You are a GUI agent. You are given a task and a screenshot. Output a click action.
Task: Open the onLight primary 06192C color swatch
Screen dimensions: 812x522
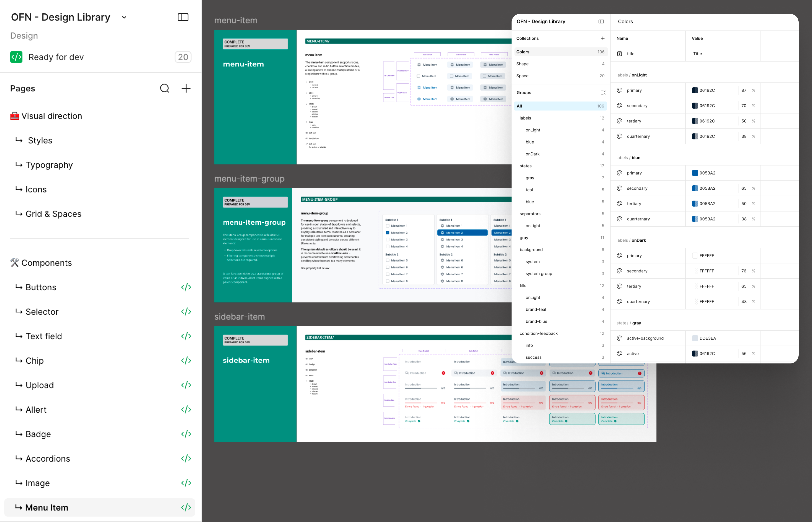click(x=695, y=90)
